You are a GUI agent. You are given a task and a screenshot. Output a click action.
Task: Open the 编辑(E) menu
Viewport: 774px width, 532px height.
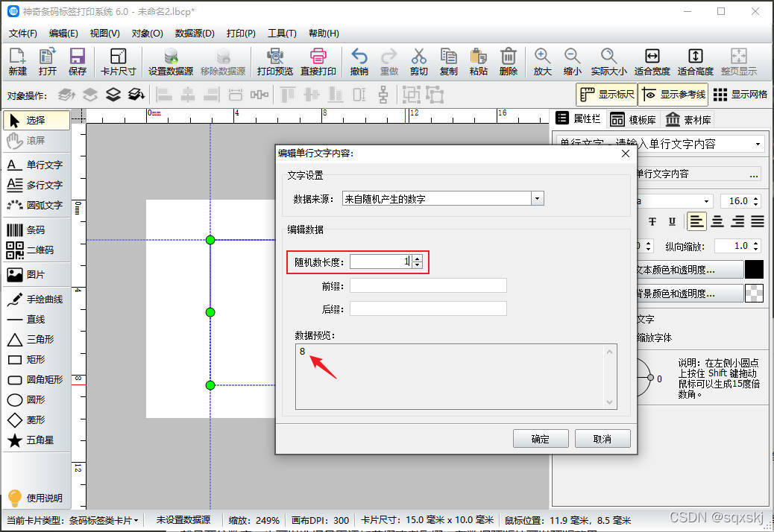63,34
